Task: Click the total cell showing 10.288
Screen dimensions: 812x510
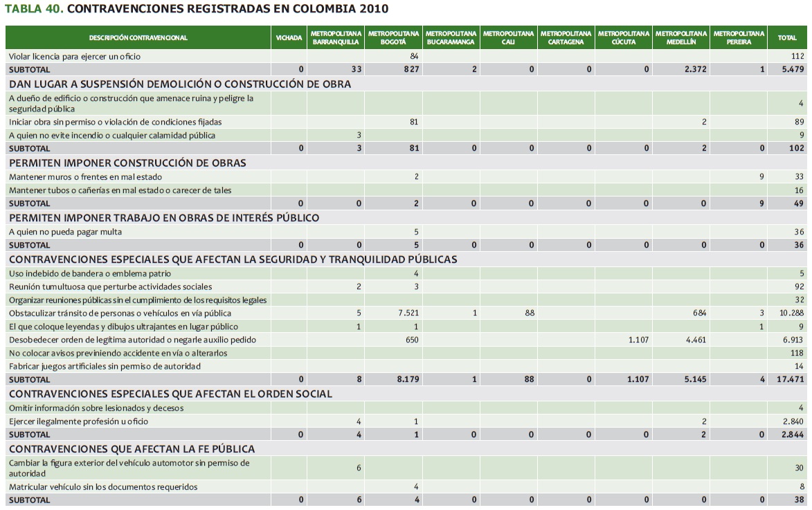Action: (x=791, y=313)
